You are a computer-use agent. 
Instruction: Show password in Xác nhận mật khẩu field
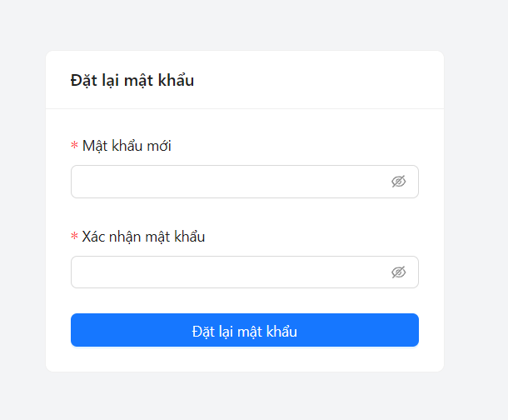(398, 272)
